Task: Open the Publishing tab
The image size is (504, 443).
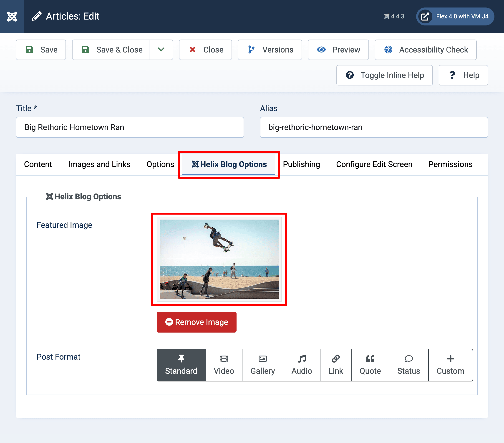Action: pyautogui.click(x=301, y=164)
